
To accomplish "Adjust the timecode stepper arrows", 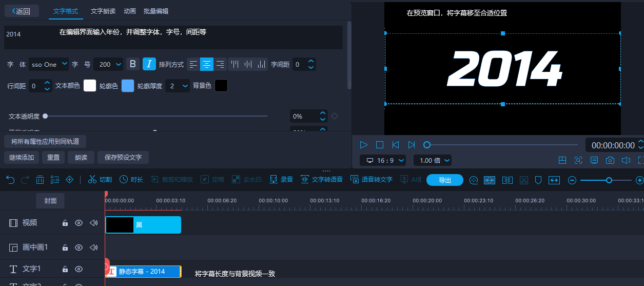I will click(x=640, y=145).
